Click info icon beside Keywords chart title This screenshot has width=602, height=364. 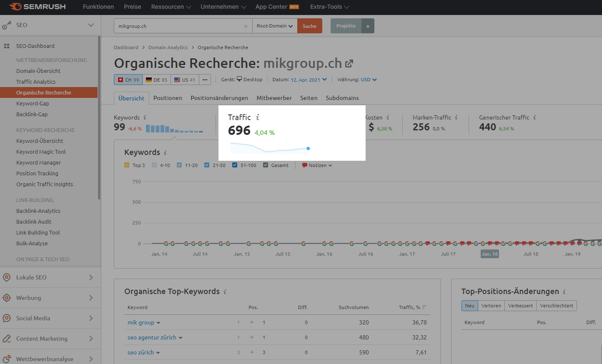(x=165, y=152)
